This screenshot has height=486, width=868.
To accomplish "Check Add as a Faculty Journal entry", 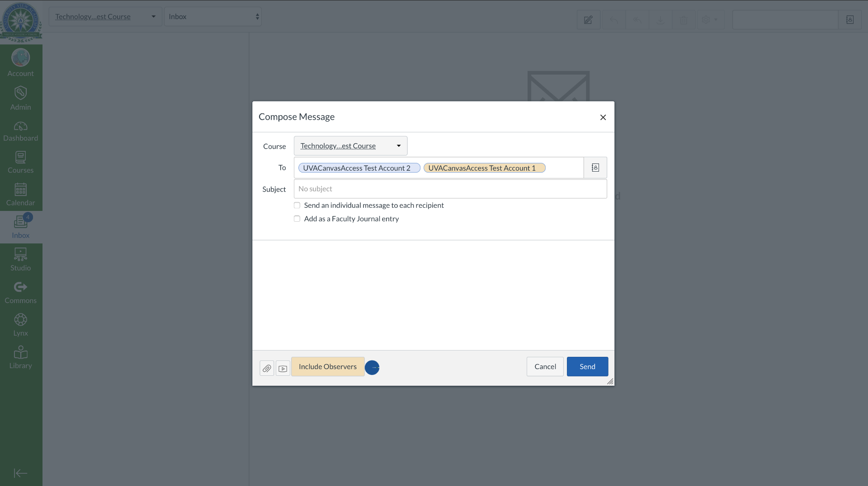I will [x=297, y=219].
